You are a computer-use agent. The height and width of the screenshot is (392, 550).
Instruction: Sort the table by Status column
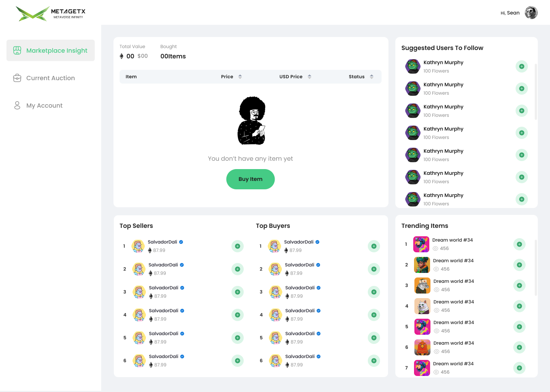[x=371, y=77]
